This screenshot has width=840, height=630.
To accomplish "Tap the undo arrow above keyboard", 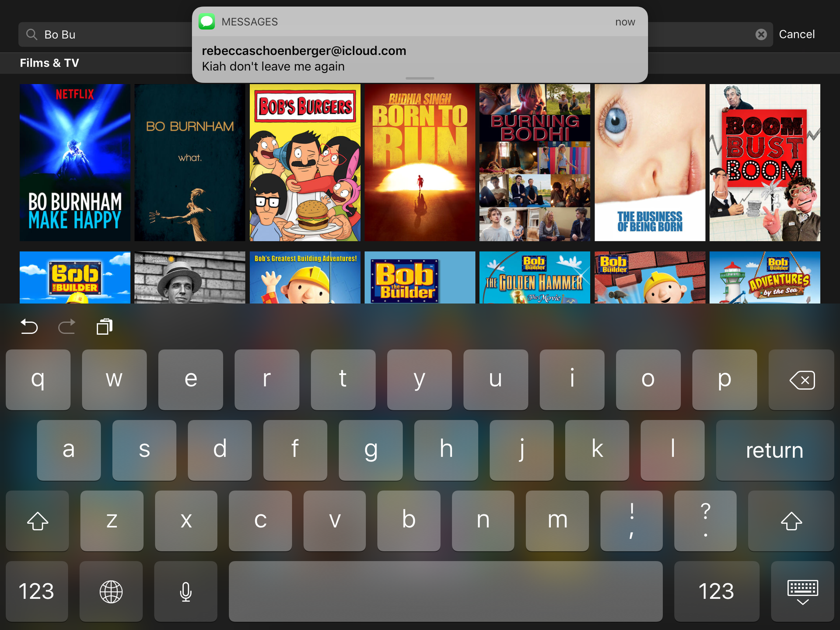I will [29, 326].
